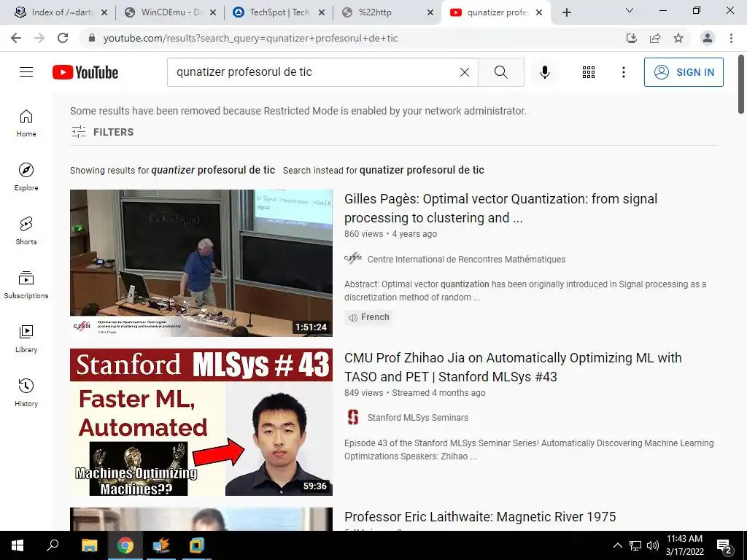Share this page from address bar
Viewport: 747px width, 560px height.
[x=655, y=38]
